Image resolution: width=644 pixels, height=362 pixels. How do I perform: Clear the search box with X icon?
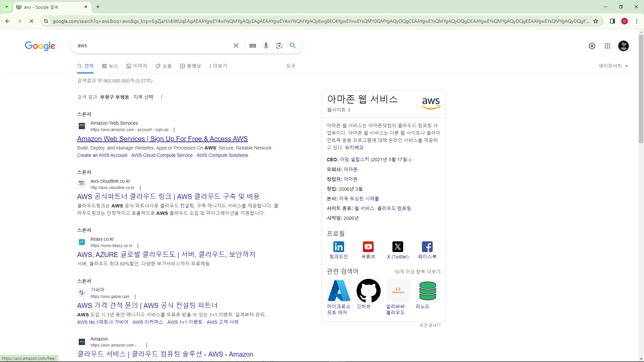click(236, 46)
